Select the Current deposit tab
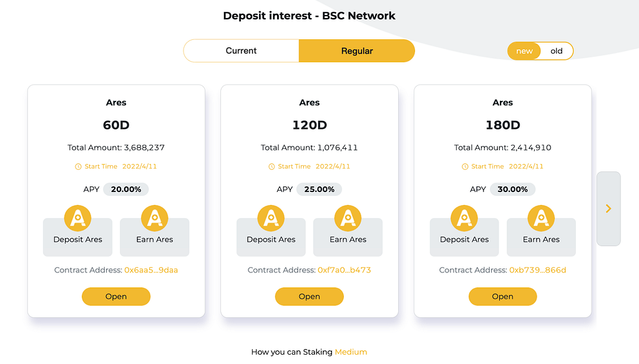Viewport: 639px width, 364px height. [x=241, y=51]
